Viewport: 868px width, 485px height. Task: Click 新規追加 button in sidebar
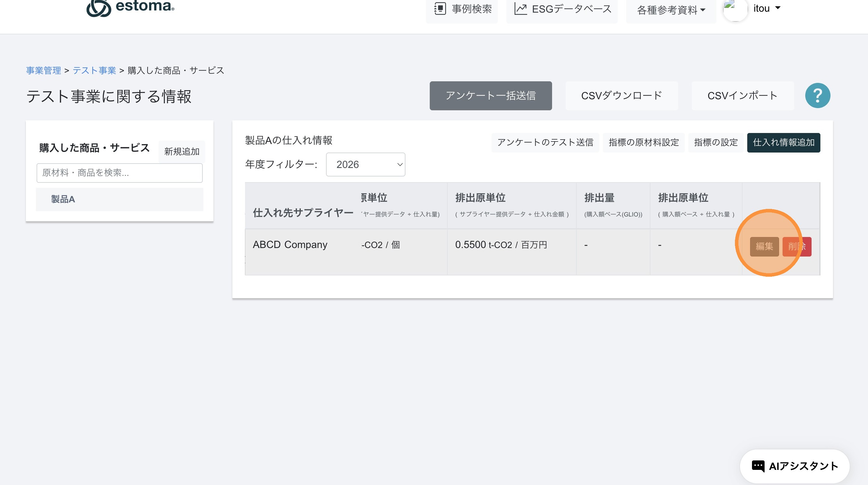click(182, 152)
